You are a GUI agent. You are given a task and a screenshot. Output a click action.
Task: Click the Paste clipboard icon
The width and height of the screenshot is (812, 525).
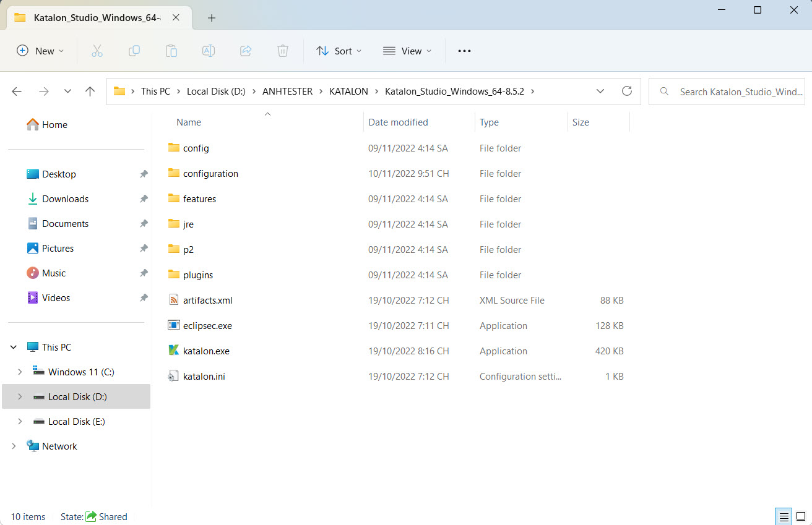coord(171,51)
